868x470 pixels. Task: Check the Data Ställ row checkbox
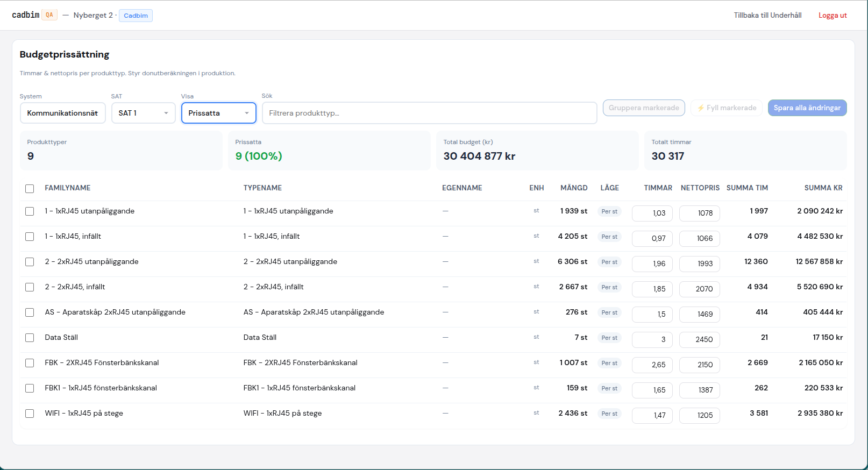pyautogui.click(x=30, y=338)
